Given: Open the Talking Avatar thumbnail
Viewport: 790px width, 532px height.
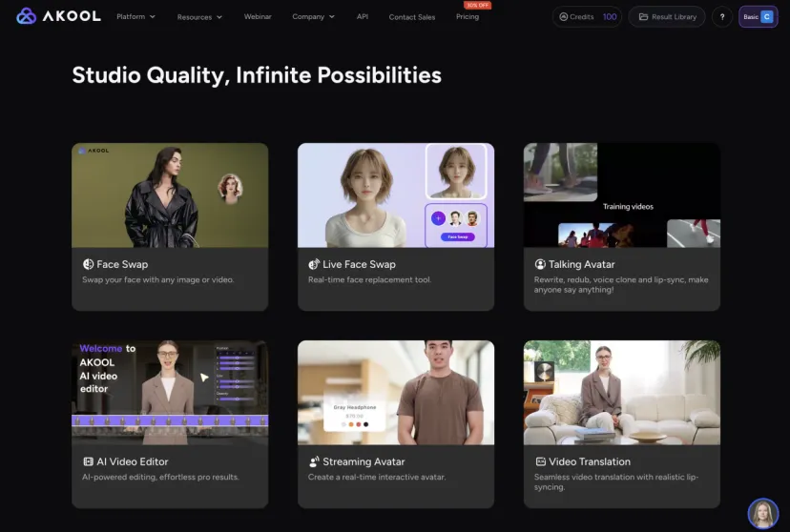Looking at the screenshot, I should [622, 195].
